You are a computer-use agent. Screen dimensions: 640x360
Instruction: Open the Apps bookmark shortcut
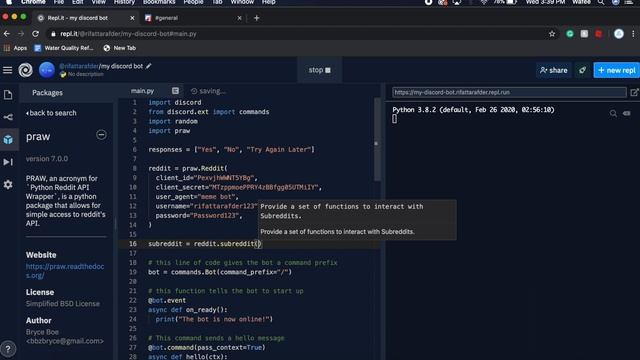pyautogui.click(x=15, y=48)
